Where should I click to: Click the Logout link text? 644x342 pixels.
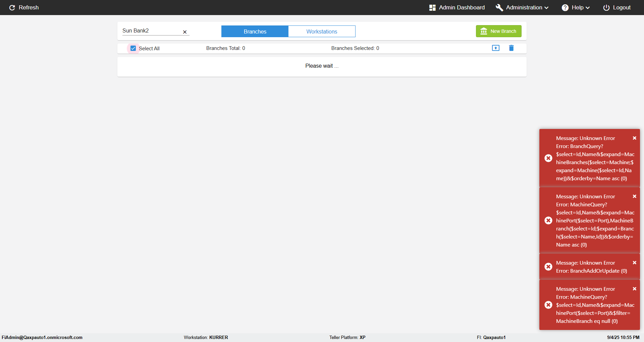point(622,7)
